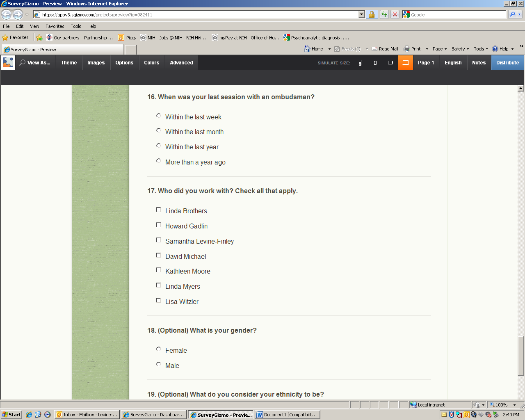Image resolution: width=525 pixels, height=420 pixels.
Task: Open the Theme tab in preview toolbar
Action: point(69,63)
